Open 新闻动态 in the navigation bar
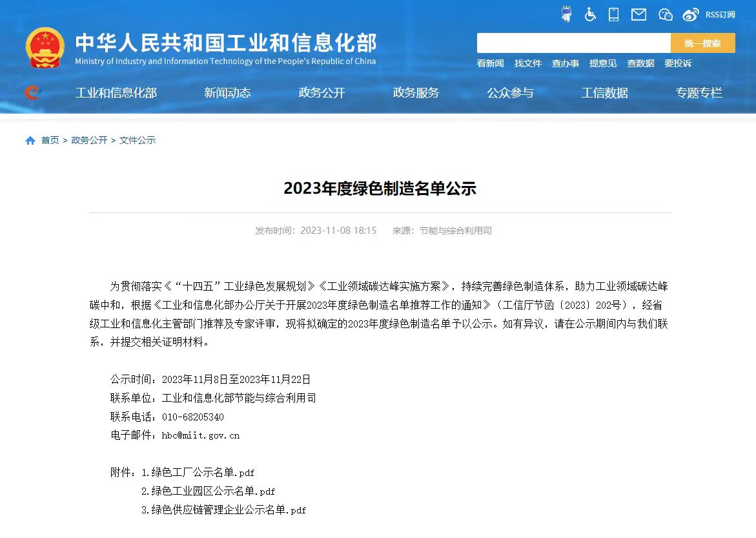Screen dimensions: 756x538 click(227, 93)
